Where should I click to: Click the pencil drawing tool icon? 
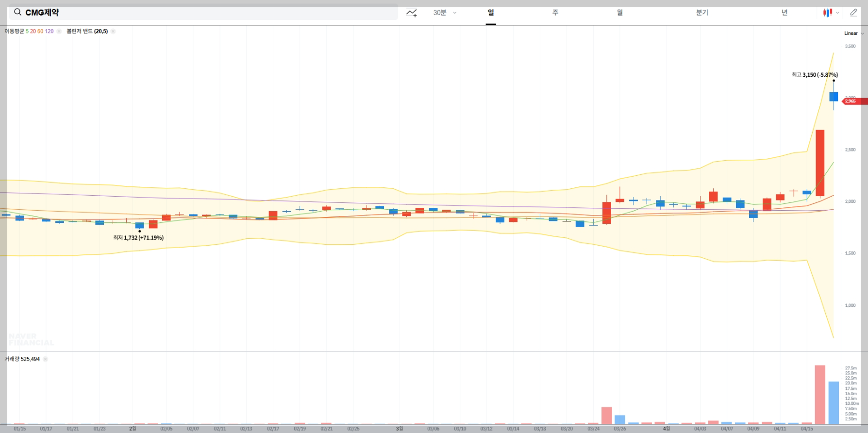tap(853, 13)
